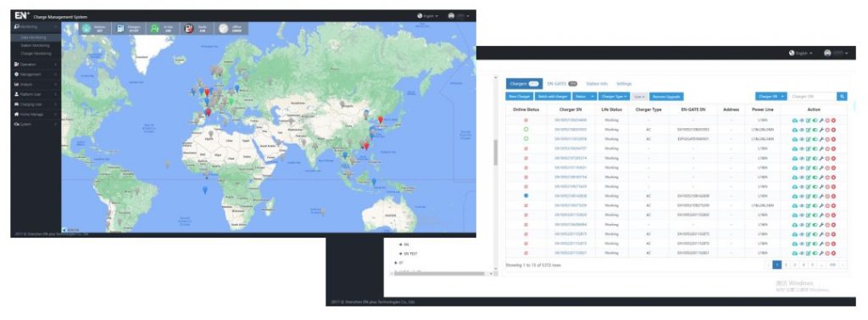Toggle the eye icon in first table row
The height and width of the screenshot is (320, 868).
(x=802, y=121)
